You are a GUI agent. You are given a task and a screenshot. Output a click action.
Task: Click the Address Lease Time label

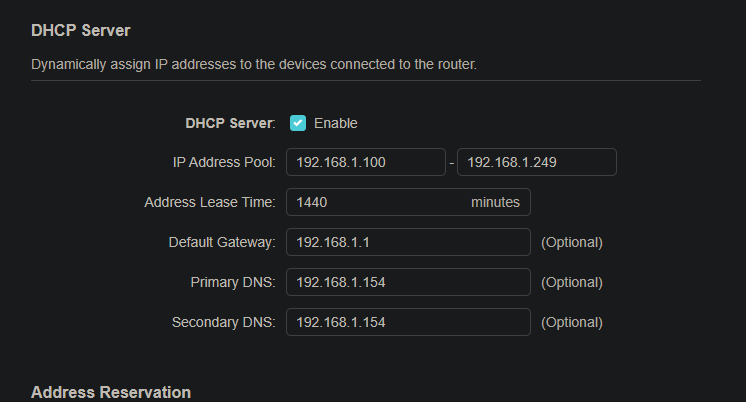pos(210,202)
